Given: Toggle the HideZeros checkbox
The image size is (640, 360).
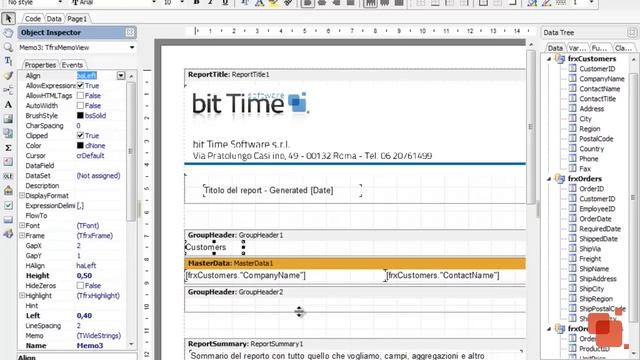Looking at the screenshot, I should coord(80,286).
